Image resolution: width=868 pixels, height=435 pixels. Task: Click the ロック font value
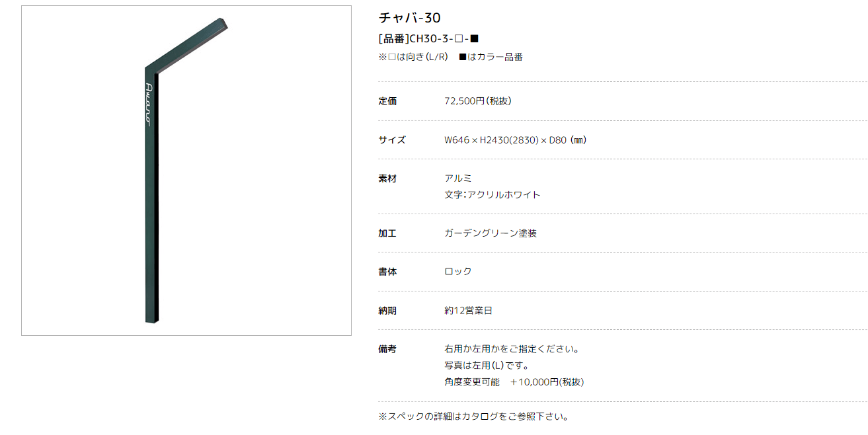click(x=458, y=272)
